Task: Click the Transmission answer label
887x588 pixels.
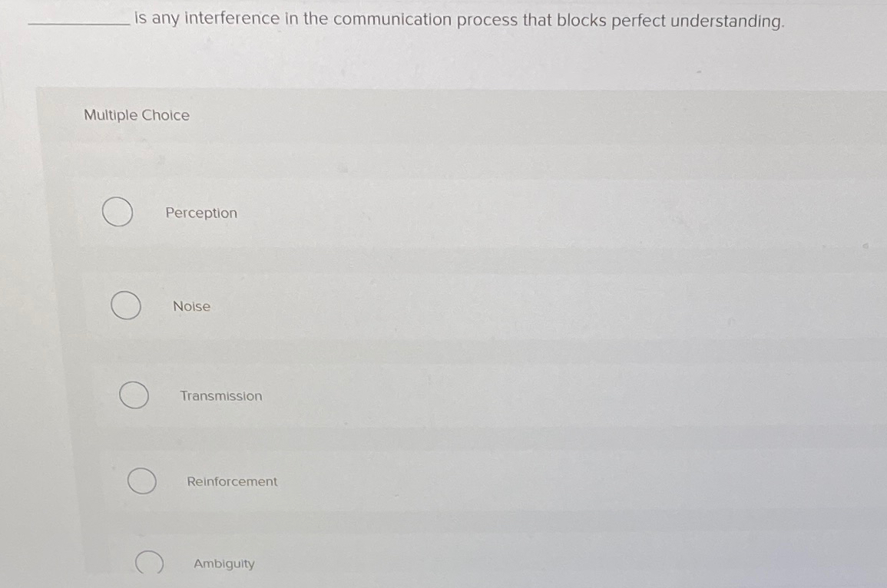Action: point(221,396)
